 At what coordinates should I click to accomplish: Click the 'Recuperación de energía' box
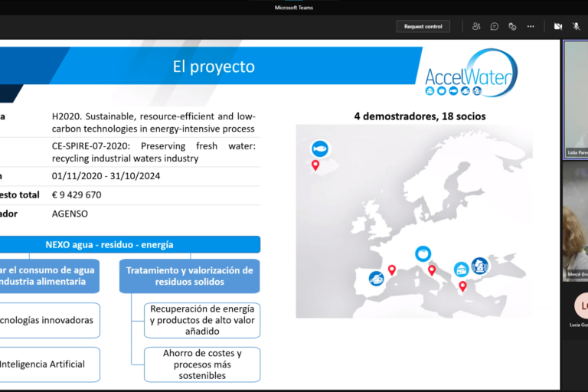pos(202,319)
